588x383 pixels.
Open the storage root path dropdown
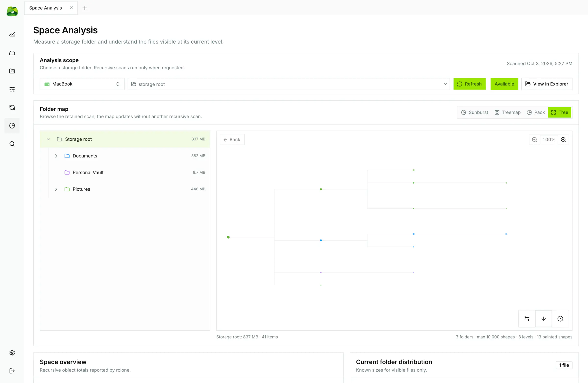(x=289, y=84)
